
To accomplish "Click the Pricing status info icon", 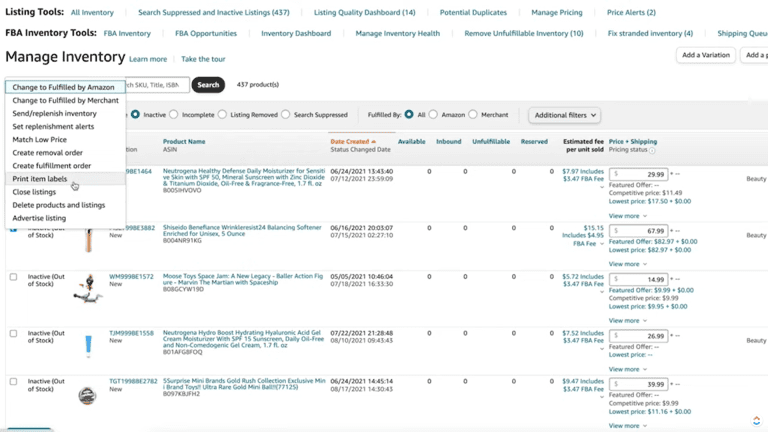I will 652,150.
